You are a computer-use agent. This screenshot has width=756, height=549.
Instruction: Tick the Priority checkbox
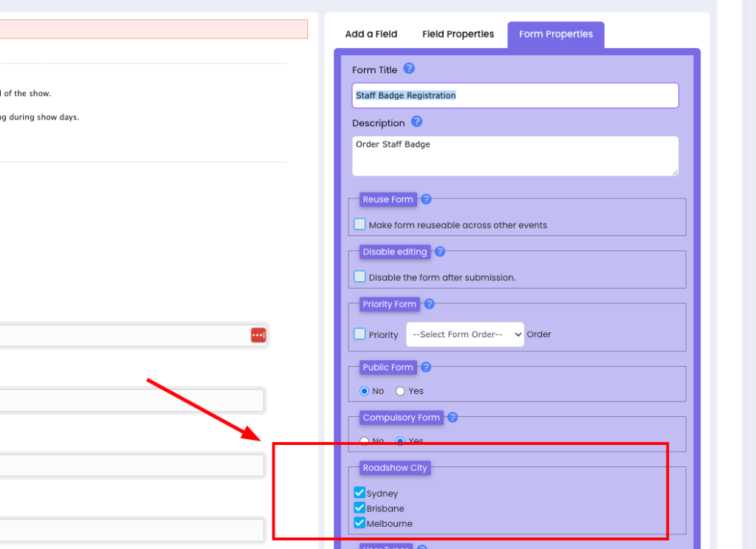pyautogui.click(x=360, y=334)
